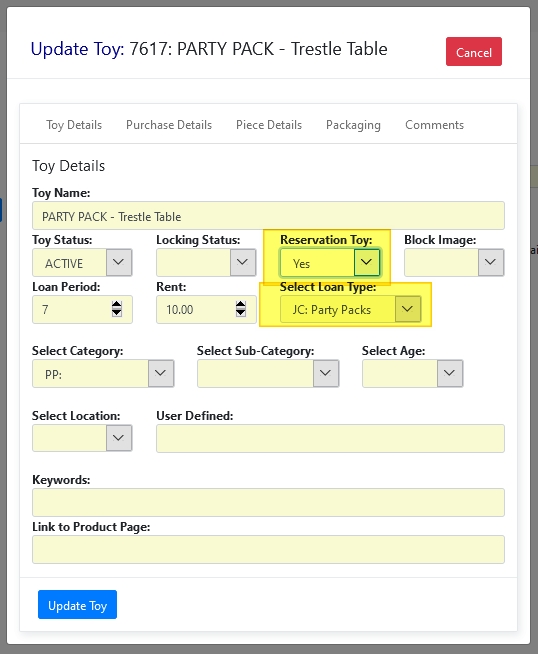Click the Link to Product Page field
Screen dimensions: 538x654
tap(268, 550)
